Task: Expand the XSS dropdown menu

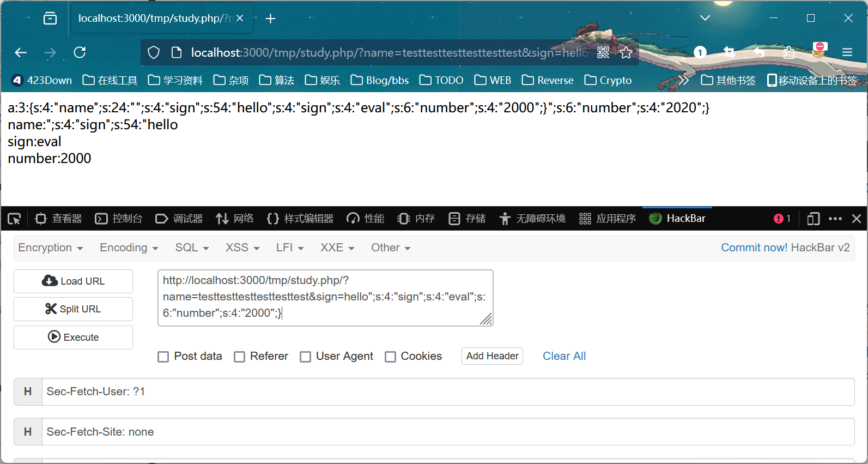Action: (x=242, y=248)
